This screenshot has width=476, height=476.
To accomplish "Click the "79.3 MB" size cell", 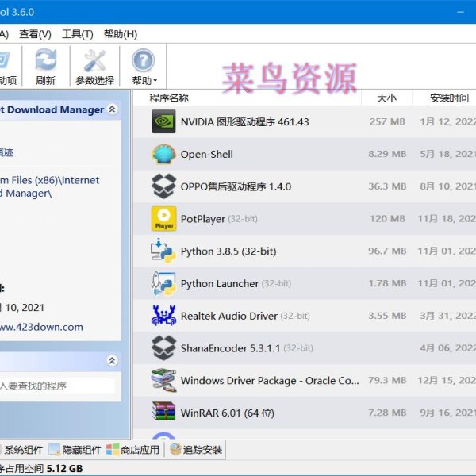I will coord(387,380).
